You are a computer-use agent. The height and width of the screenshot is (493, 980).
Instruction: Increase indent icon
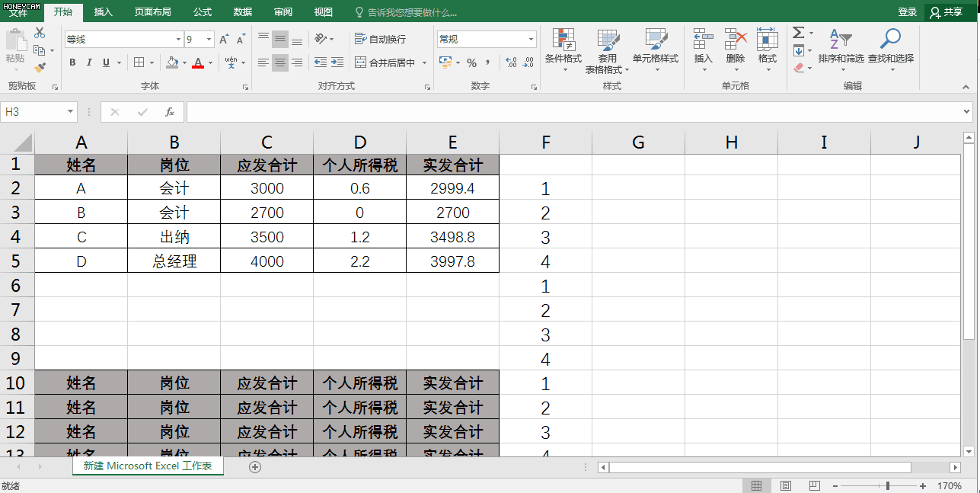[339, 62]
